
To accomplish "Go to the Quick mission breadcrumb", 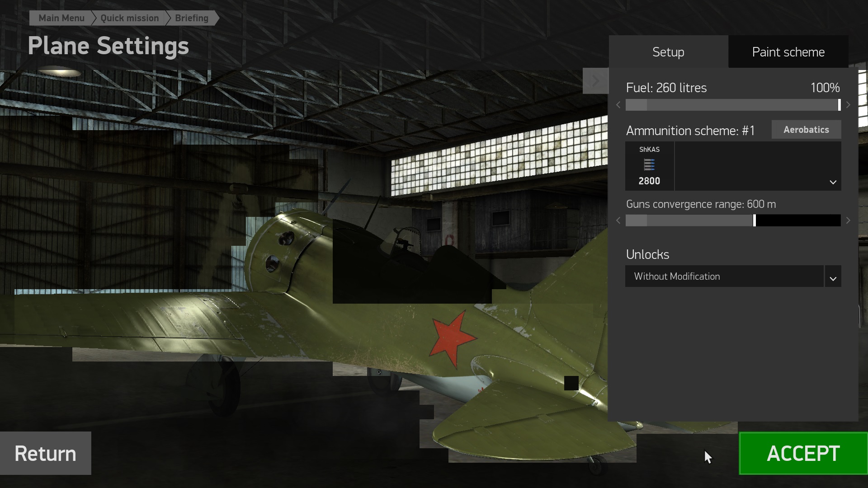I will 129,18.
